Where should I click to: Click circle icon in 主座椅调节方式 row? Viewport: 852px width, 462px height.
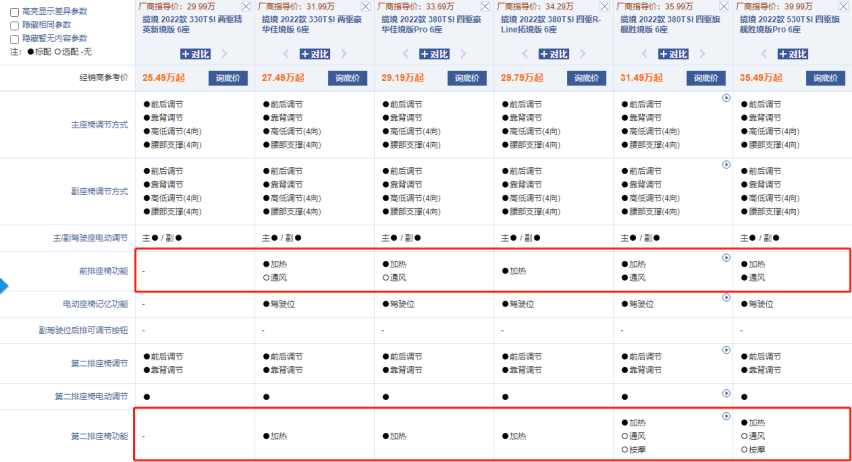726,98
